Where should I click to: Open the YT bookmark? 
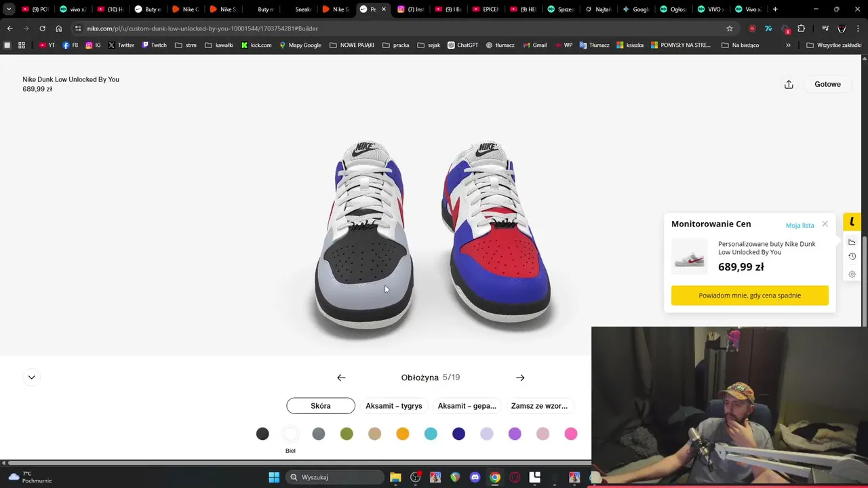pos(47,45)
